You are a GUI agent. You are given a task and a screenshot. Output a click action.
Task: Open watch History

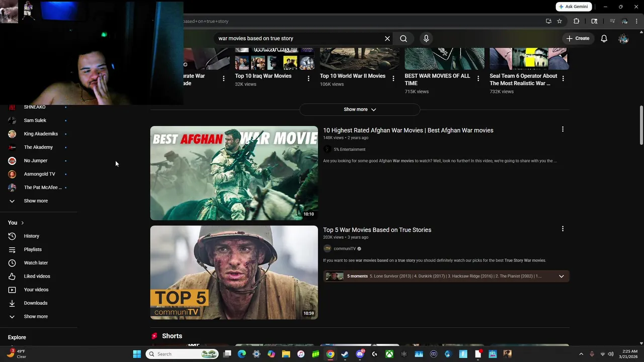pos(31,236)
